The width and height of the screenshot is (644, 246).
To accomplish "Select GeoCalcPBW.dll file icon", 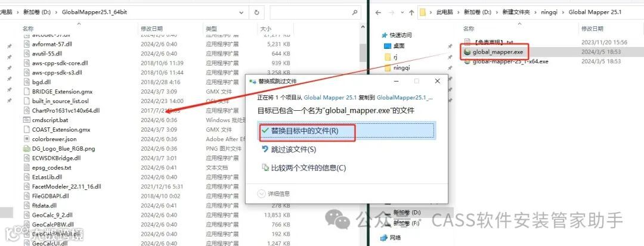I will click(x=27, y=225).
